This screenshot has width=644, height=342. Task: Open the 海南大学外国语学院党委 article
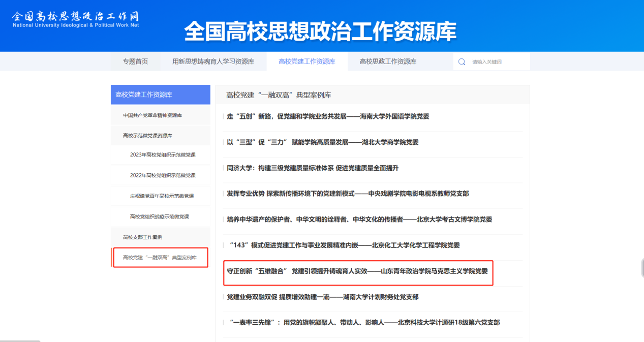point(328,116)
